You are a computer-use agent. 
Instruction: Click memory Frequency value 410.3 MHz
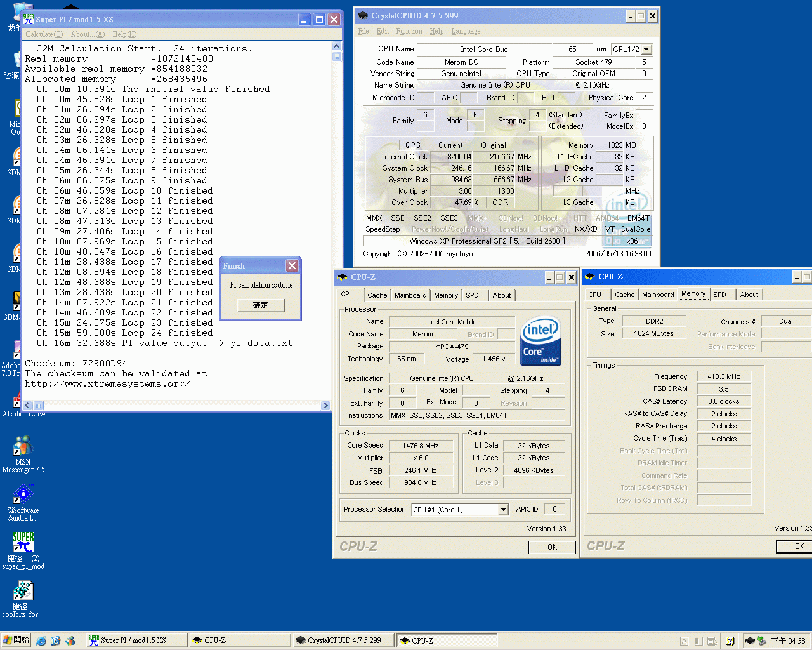[724, 376]
